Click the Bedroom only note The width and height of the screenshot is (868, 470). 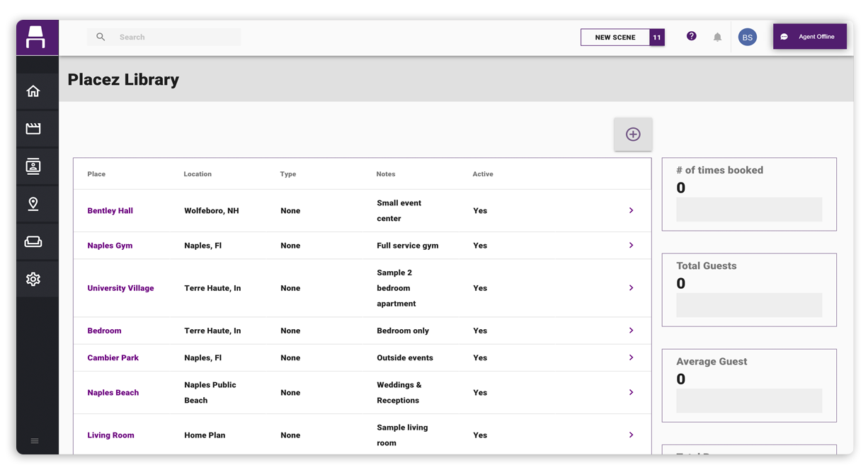pyautogui.click(x=403, y=331)
